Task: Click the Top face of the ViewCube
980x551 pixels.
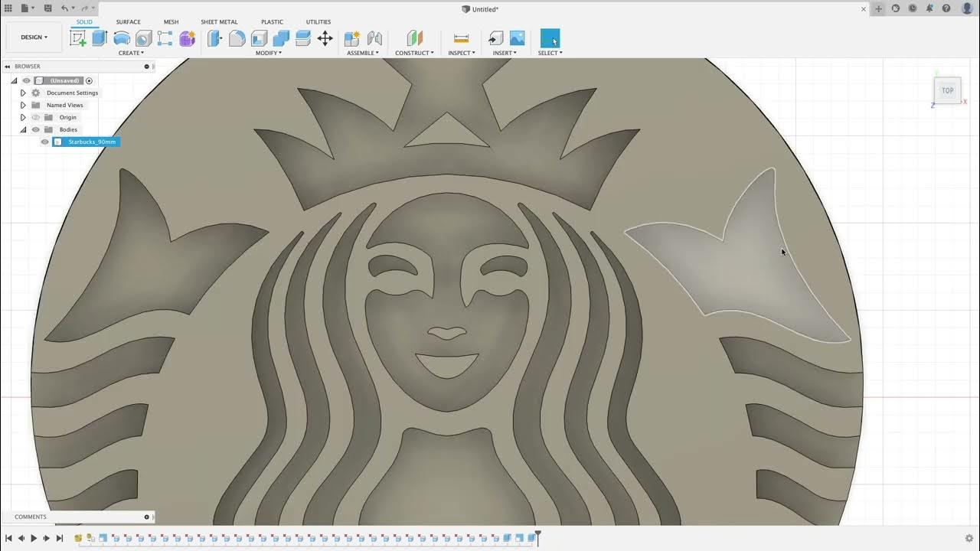Action: [x=947, y=90]
